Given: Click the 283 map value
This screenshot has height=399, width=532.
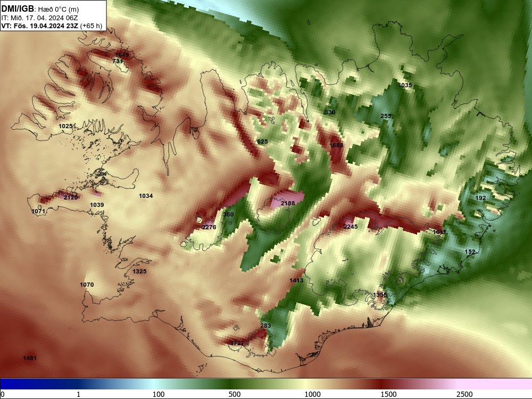Looking at the screenshot, I should (x=265, y=326).
